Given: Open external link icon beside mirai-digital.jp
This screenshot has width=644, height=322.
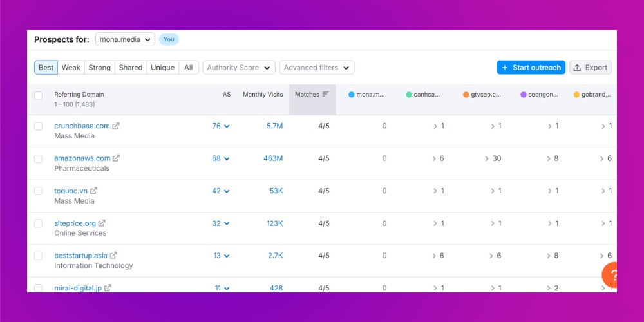Looking at the screenshot, I should pyautogui.click(x=108, y=288).
